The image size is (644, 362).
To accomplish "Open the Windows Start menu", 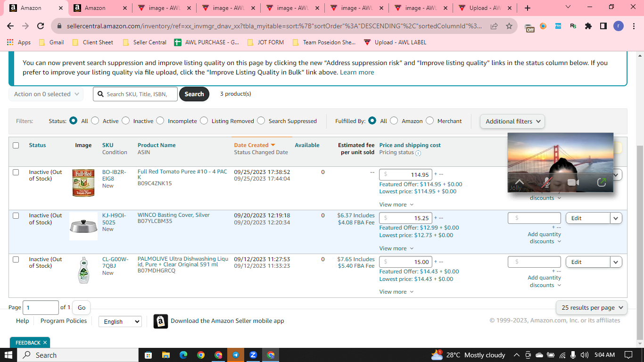I will click(x=8, y=355).
